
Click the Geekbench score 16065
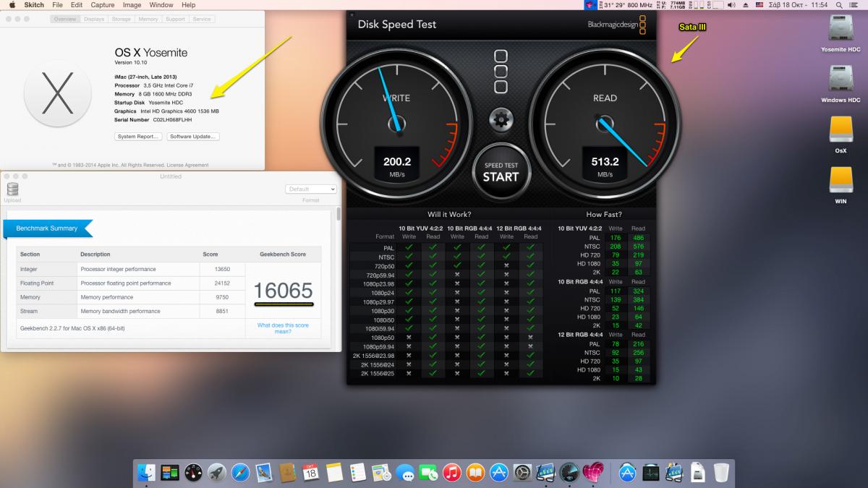[283, 290]
